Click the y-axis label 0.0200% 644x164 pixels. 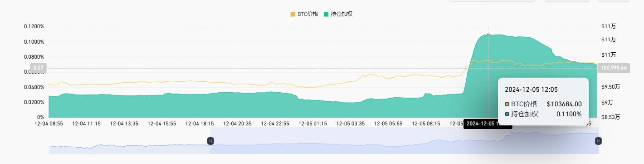[x=34, y=102]
